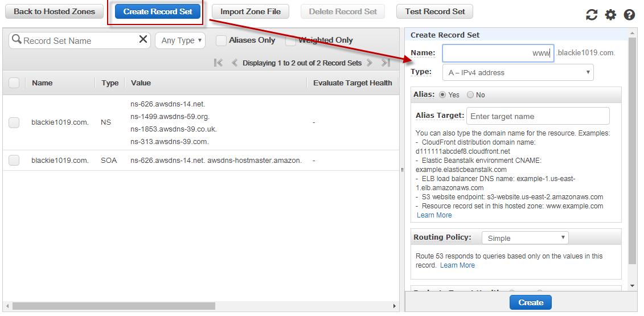Viewport: 644px width, 316px height.
Task: Open the help question mark icon
Action: (x=629, y=15)
